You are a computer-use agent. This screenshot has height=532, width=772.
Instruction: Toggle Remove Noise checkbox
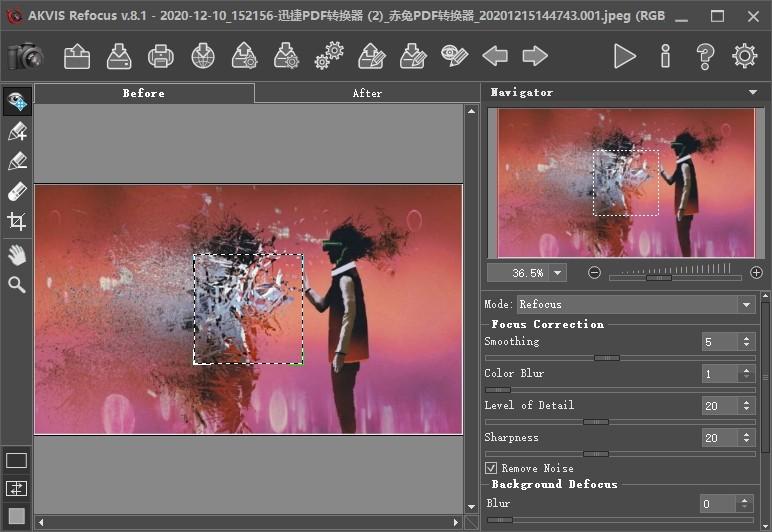[491, 468]
